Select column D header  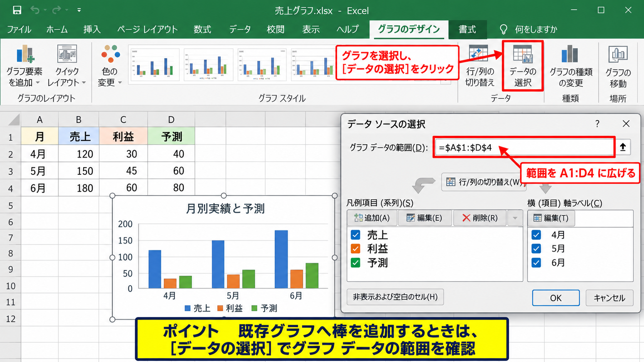pyautogui.click(x=171, y=120)
